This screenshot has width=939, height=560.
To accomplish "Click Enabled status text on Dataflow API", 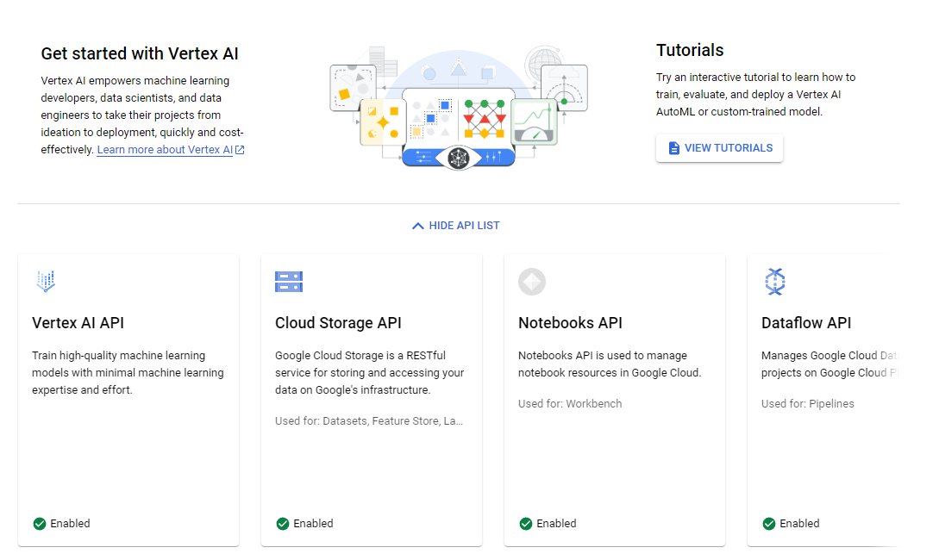I will (x=799, y=524).
